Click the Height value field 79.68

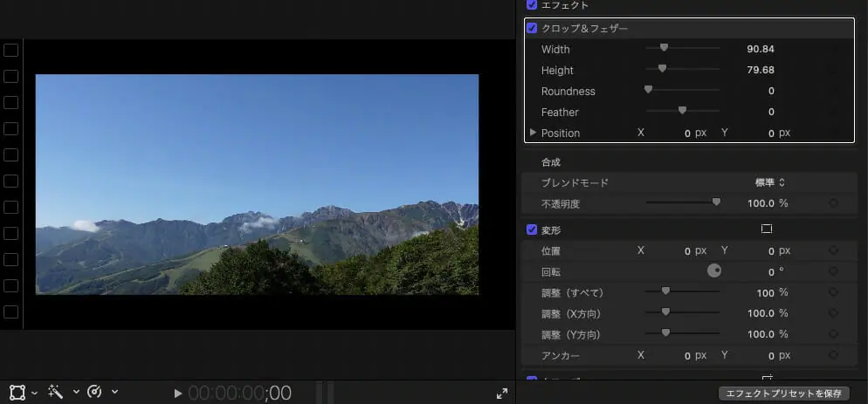(761, 70)
